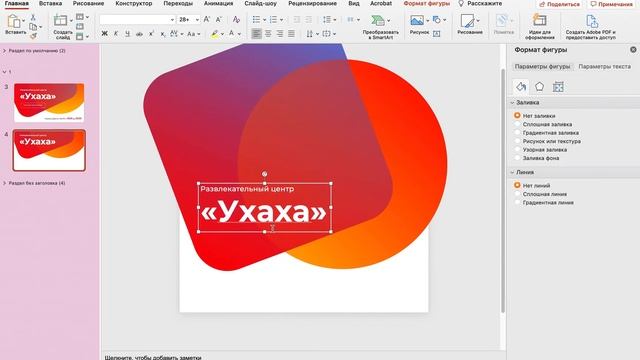Screen dimensions: 640x360
Task: Click the shapes icon beside Рисунок
Action: click(x=436, y=20)
